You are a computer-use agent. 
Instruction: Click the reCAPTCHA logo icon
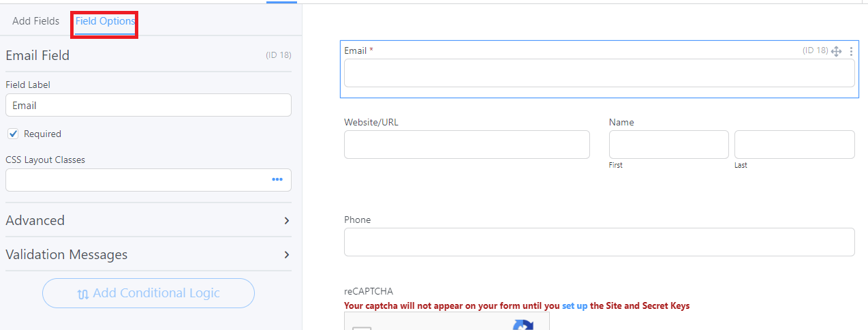coord(523,325)
